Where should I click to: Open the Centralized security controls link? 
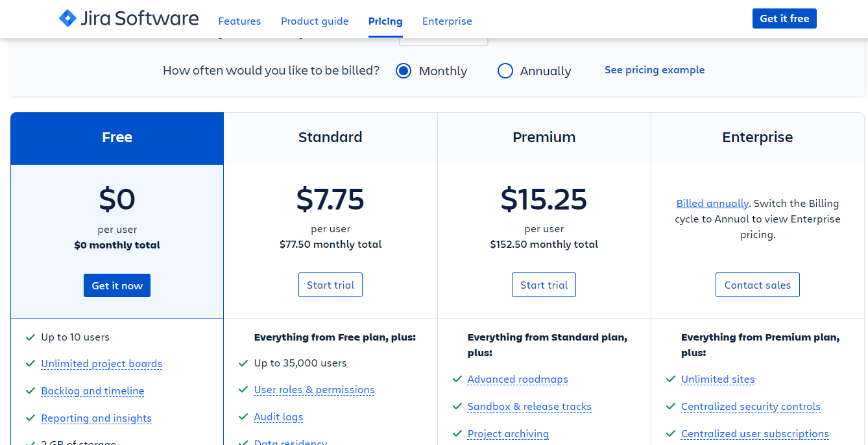click(751, 407)
